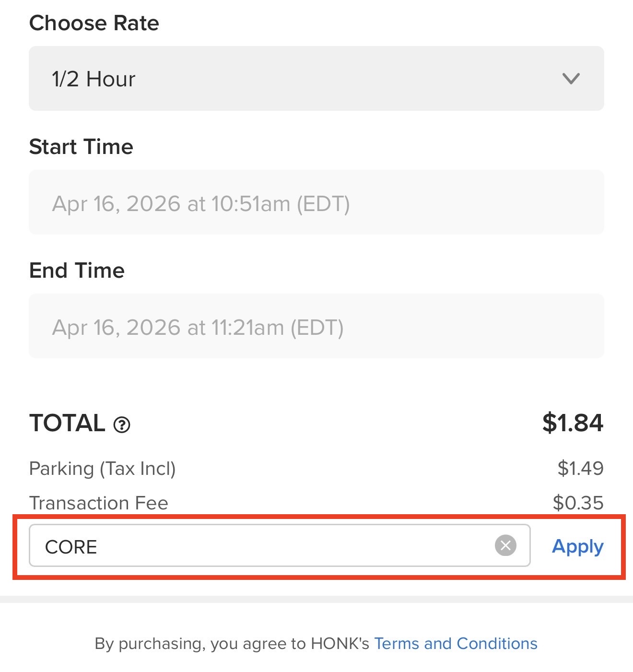This screenshot has height=672, width=633.
Task: Clear the CORE promo code with X icon
Action: (x=505, y=545)
